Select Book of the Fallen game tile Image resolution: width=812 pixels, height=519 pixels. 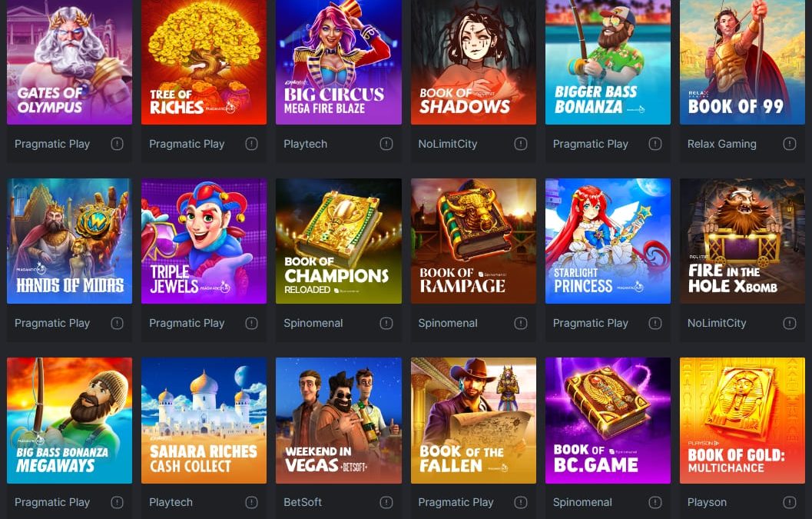click(473, 421)
